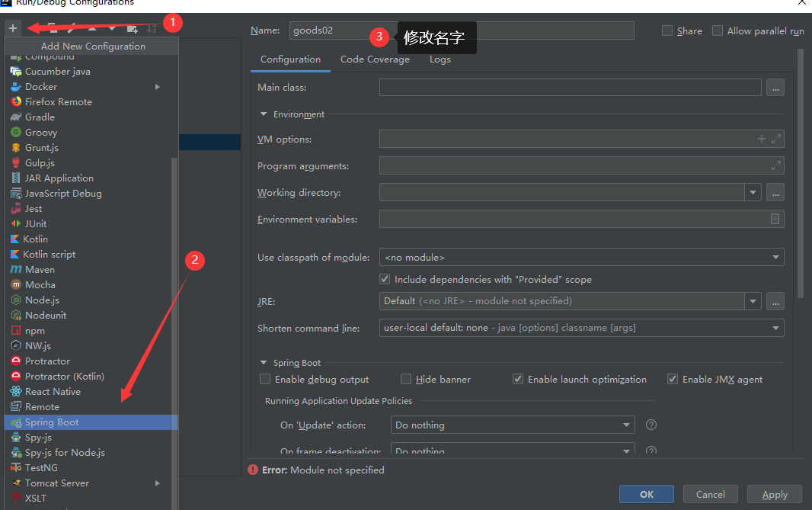Image resolution: width=812 pixels, height=510 pixels.
Task: Open Docker submenu arrow
Action: tap(158, 87)
